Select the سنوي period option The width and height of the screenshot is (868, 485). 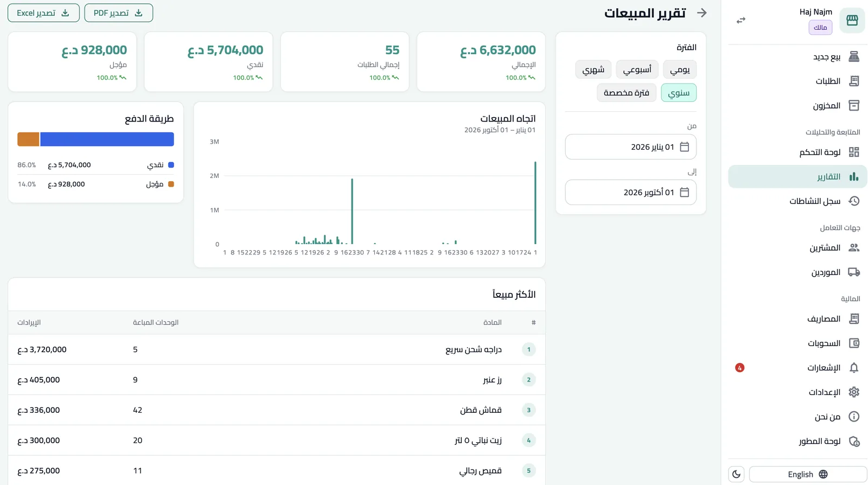tap(679, 93)
